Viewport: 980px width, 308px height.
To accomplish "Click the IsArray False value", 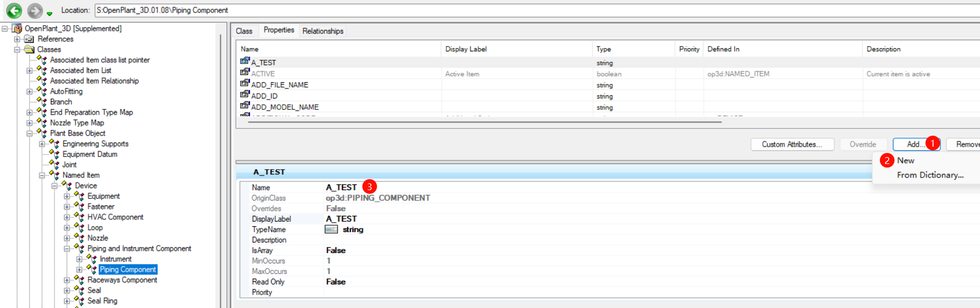I will 336,250.
